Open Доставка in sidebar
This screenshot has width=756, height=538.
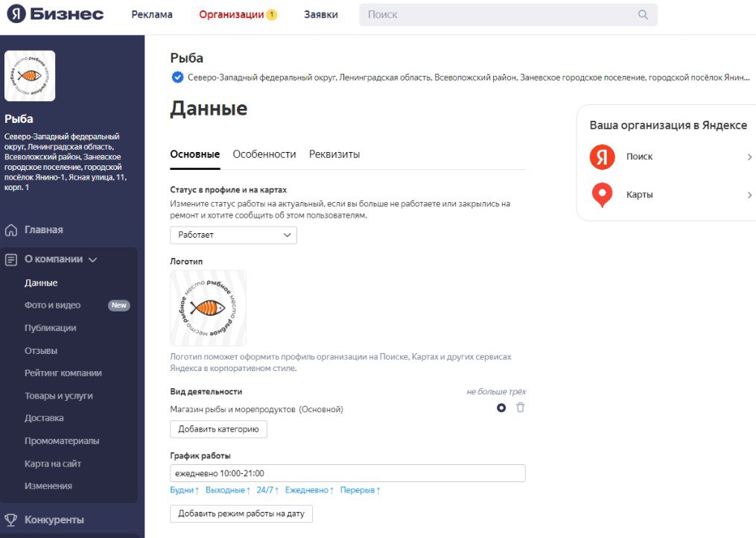click(44, 418)
